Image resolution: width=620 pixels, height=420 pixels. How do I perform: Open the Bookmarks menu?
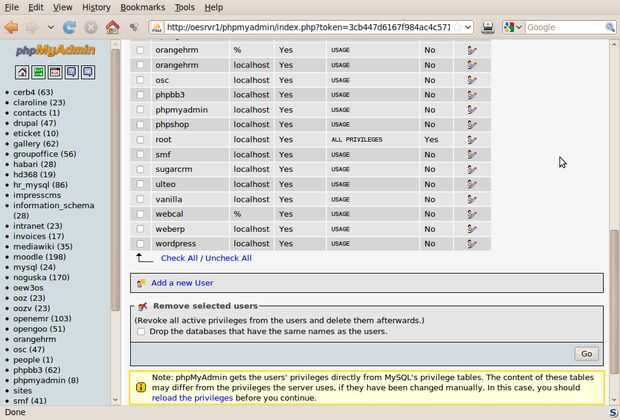coord(143,7)
